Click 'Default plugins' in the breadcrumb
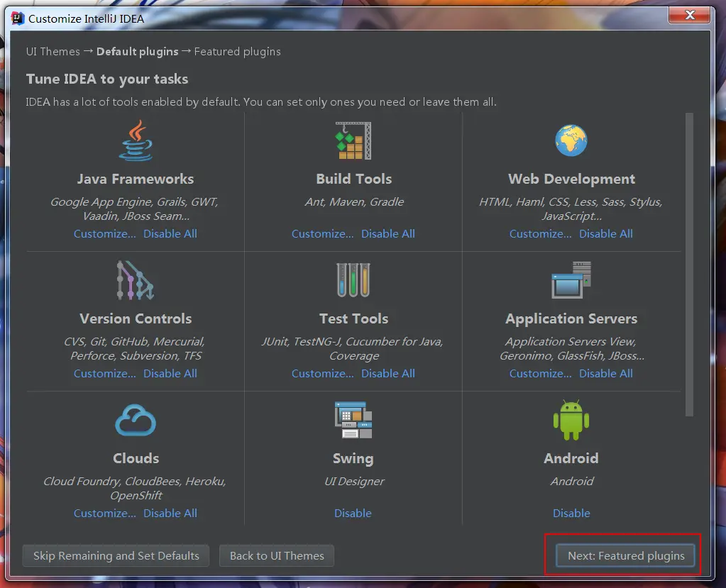The height and width of the screenshot is (588, 726). click(x=138, y=51)
